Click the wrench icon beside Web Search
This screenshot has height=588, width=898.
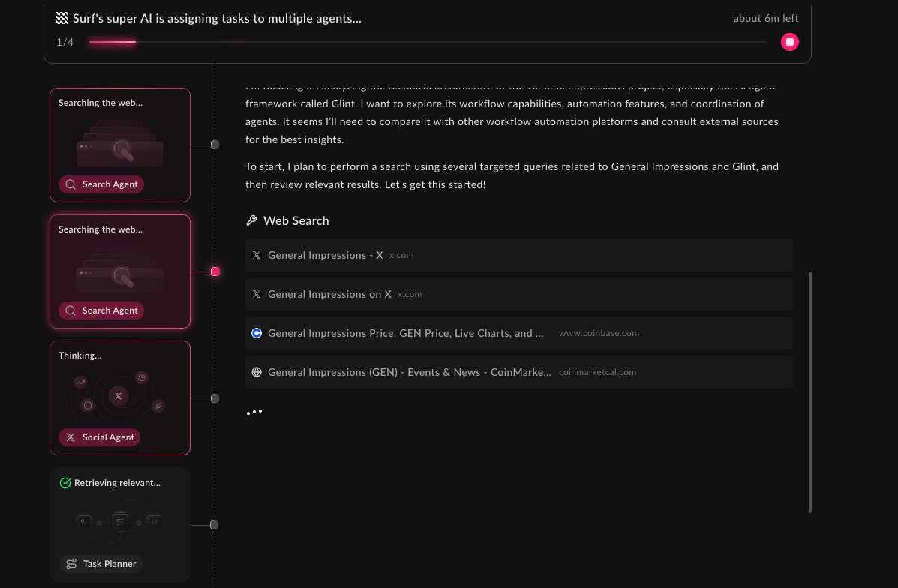[251, 220]
